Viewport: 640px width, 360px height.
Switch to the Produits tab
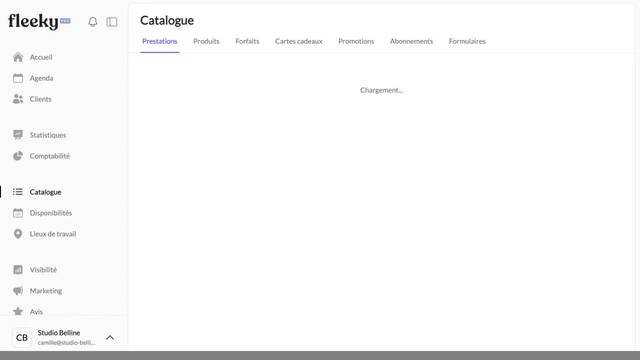206,41
